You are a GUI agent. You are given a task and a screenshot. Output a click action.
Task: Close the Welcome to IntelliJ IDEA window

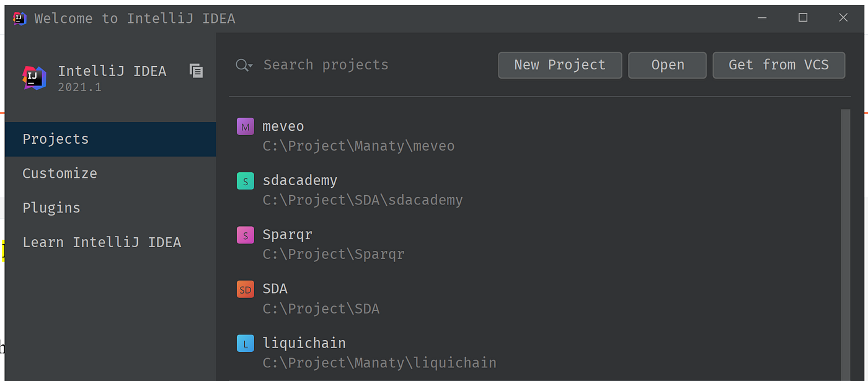(x=843, y=18)
